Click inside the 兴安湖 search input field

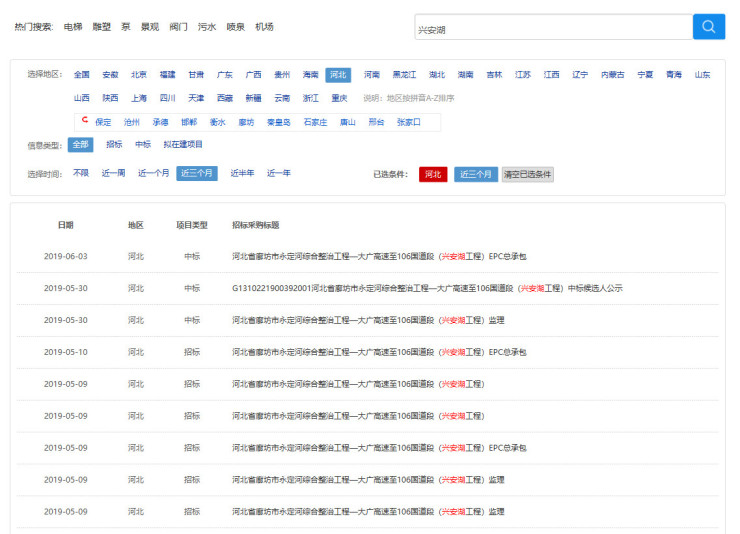552,28
